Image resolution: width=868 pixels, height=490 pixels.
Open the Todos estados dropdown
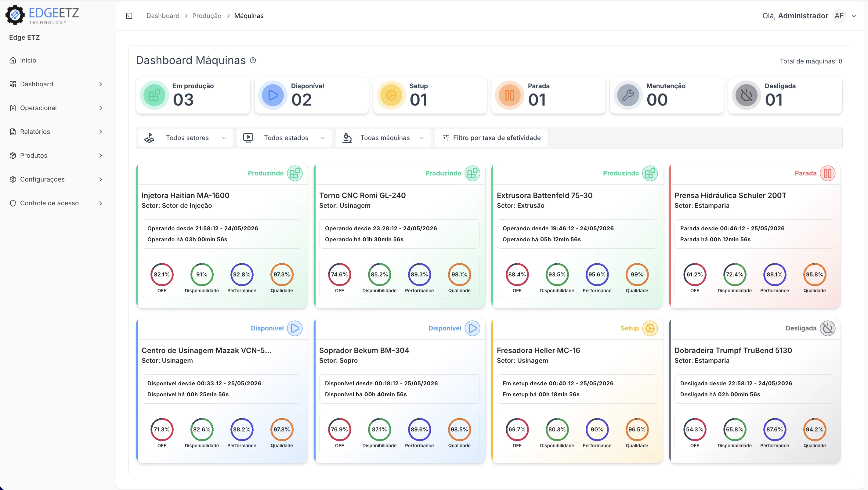point(284,138)
